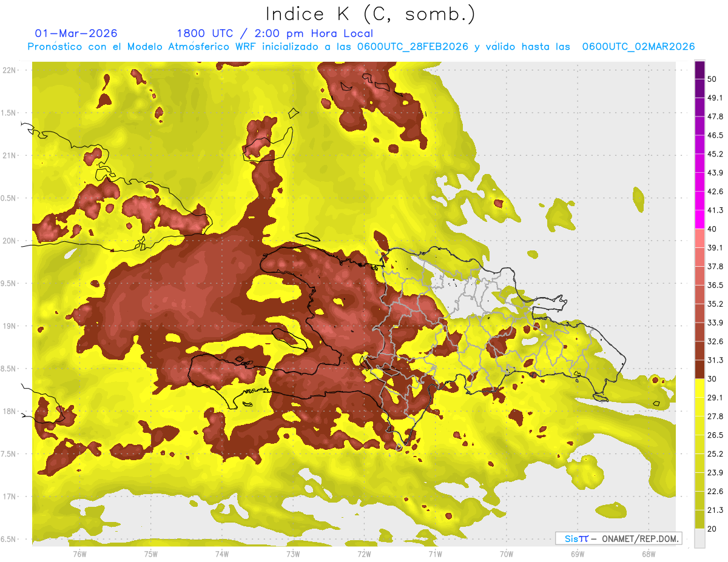
Task: Click the color scale value "27.8"
Action: click(x=715, y=416)
